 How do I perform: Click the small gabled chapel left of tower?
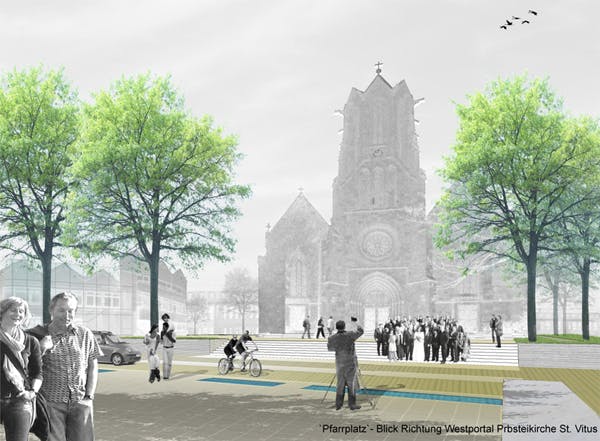tap(297, 262)
